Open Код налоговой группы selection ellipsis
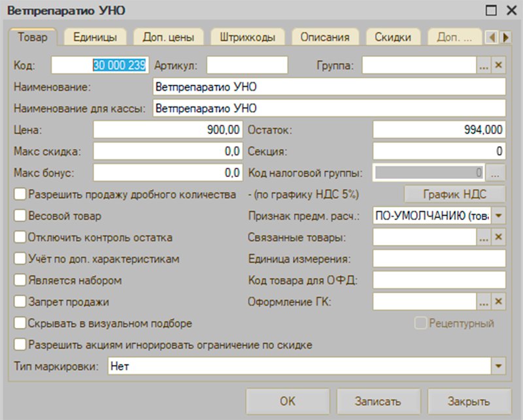The height and width of the screenshot is (420, 523). pyautogui.click(x=496, y=172)
